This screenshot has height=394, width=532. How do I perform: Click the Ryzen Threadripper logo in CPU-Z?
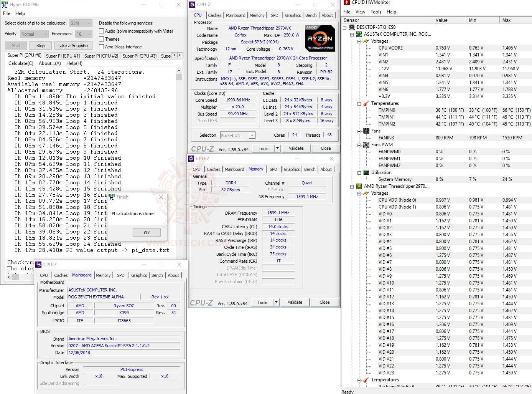pyautogui.click(x=320, y=38)
